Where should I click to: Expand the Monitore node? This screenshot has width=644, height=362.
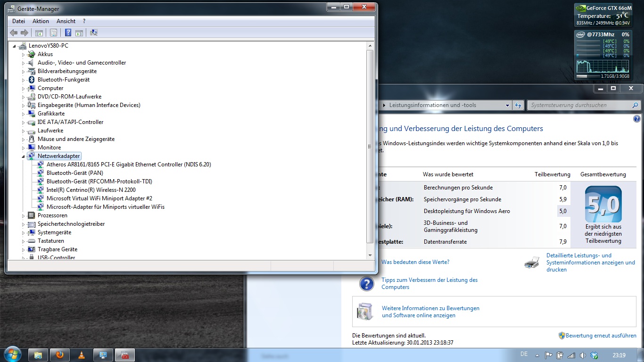pyautogui.click(x=23, y=148)
